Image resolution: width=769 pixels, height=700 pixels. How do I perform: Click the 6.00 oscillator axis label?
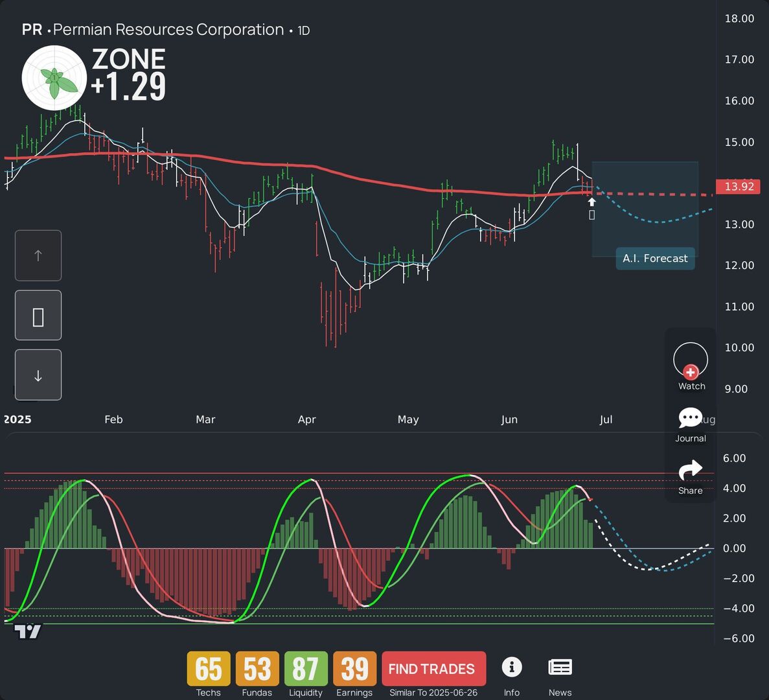tap(734, 458)
